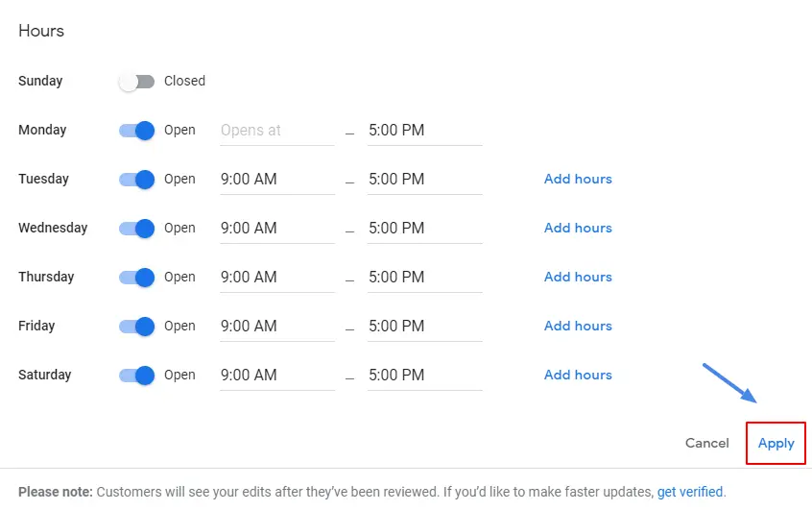Disable Tuesday open switch
Screen dimensions: 812x510
(136, 180)
